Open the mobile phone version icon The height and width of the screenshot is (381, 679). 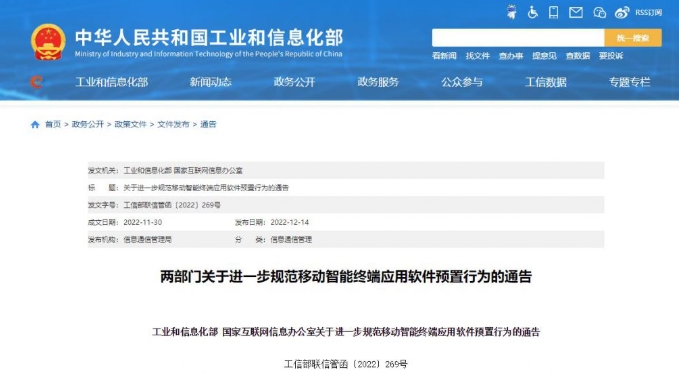(553, 12)
